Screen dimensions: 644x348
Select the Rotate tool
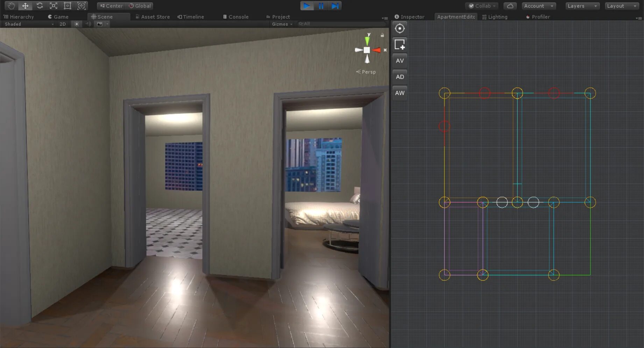click(40, 6)
